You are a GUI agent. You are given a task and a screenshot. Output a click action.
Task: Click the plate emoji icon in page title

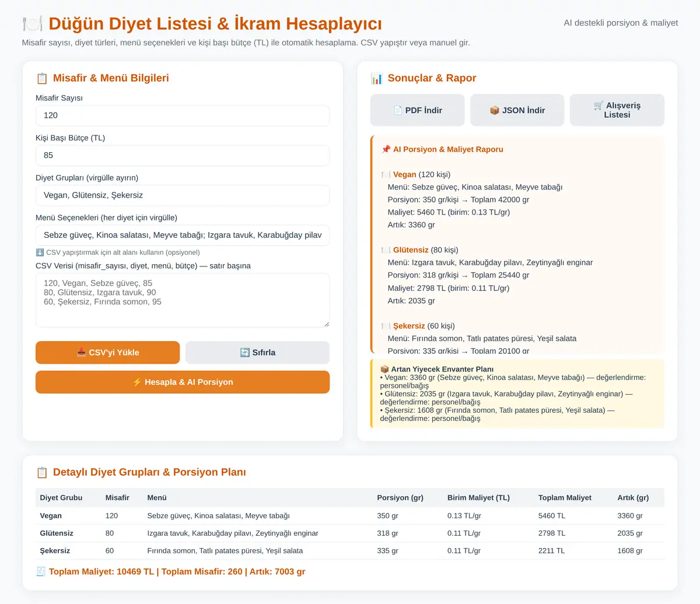pos(32,24)
